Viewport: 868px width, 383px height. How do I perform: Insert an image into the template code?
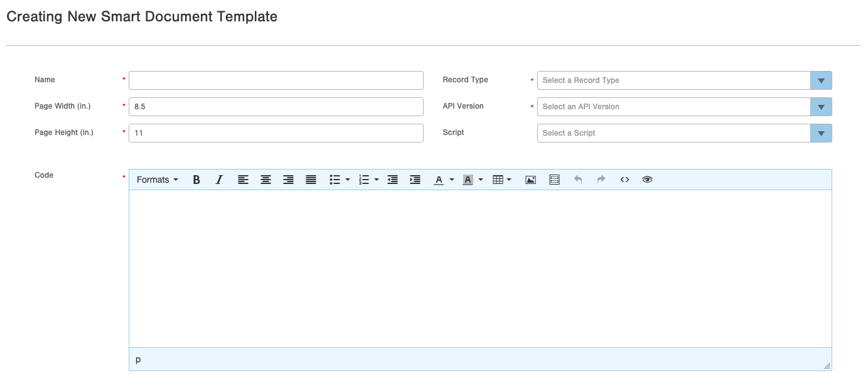[x=530, y=180]
